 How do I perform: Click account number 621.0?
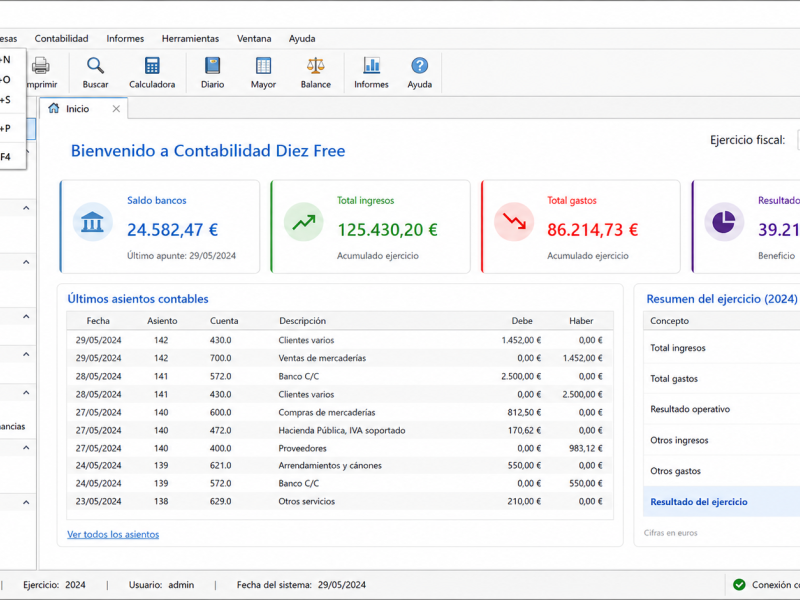pyautogui.click(x=220, y=465)
